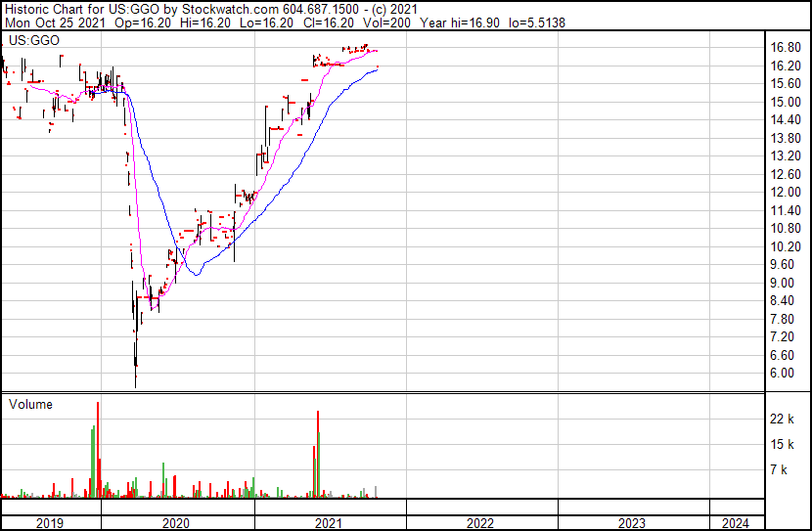Click the 10.20 price axis value
This screenshot has width=812, height=531.
786,246
